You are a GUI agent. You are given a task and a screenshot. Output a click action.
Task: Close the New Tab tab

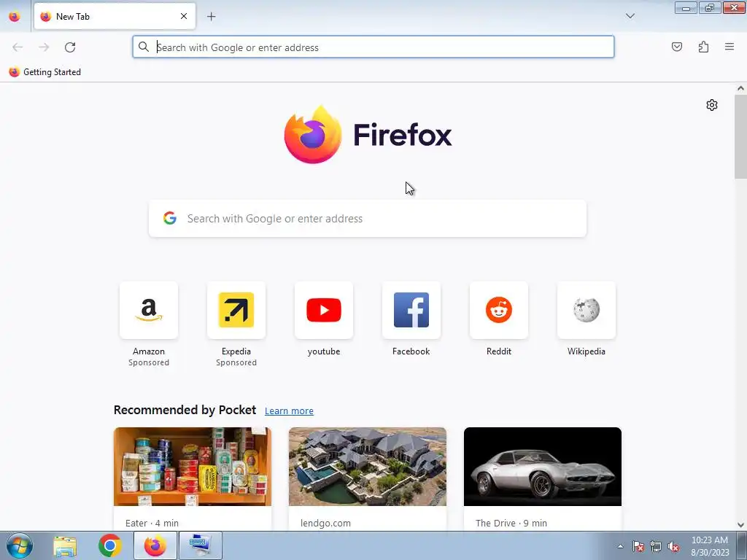[184, 16]
